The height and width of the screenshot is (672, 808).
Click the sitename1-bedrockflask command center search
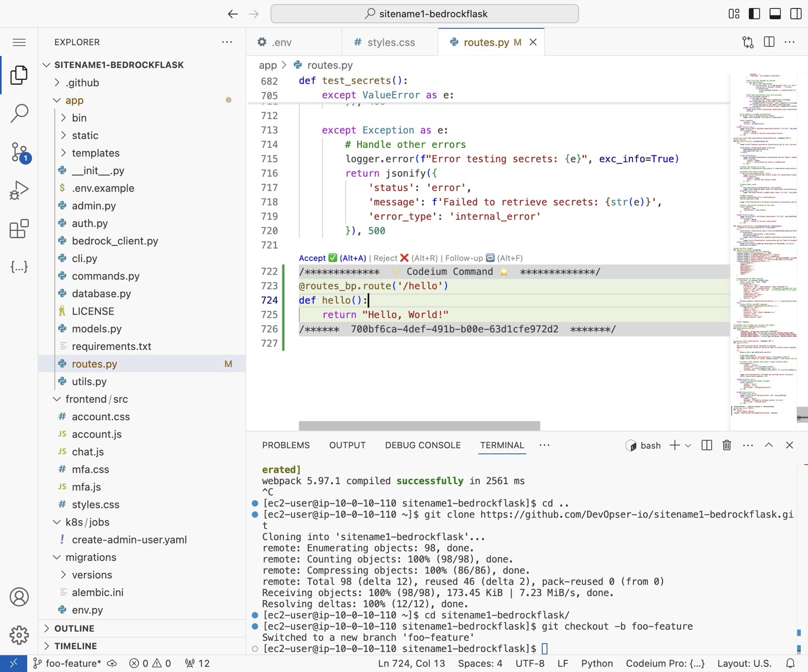tap(425, 14)
